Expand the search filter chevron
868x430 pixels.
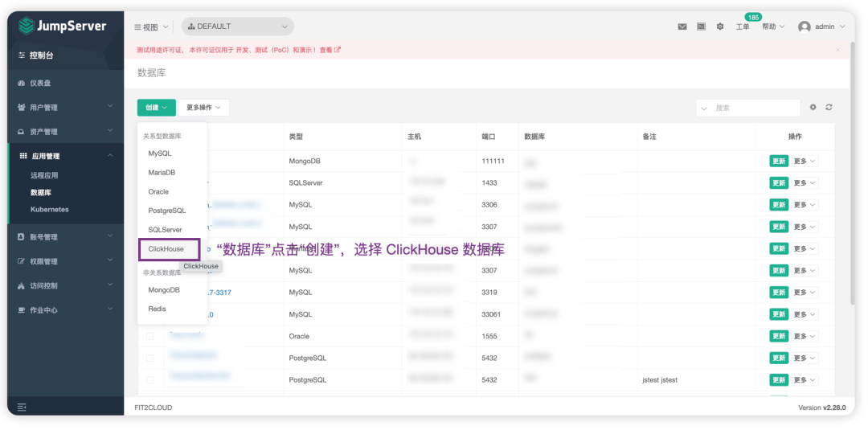(705, 108)
